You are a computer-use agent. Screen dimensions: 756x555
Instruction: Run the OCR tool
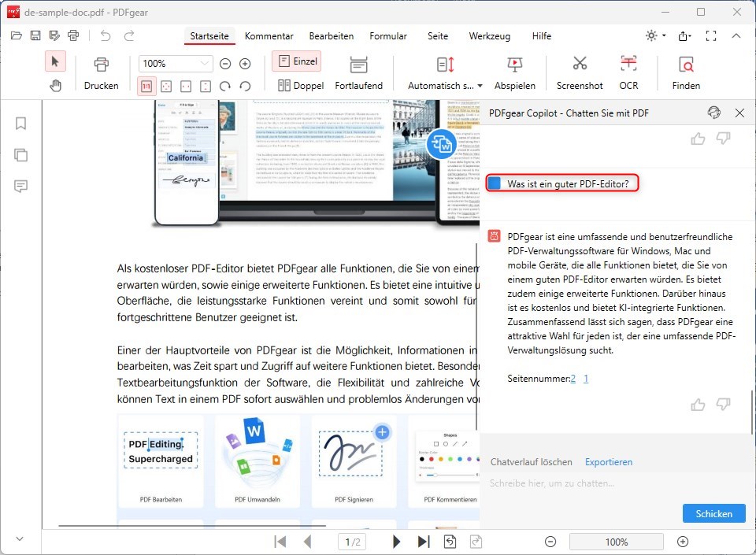click(x=628, y=73)
